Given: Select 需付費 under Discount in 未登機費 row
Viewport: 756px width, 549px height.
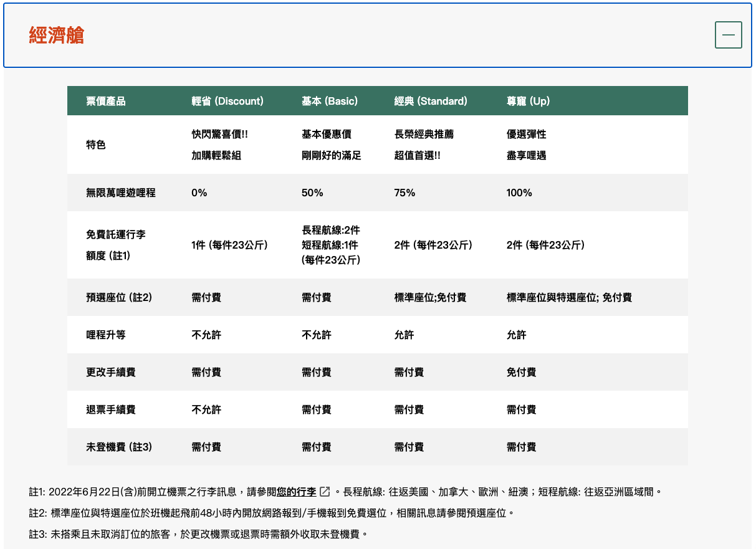Looking at the screenshot, I should 206,447.
